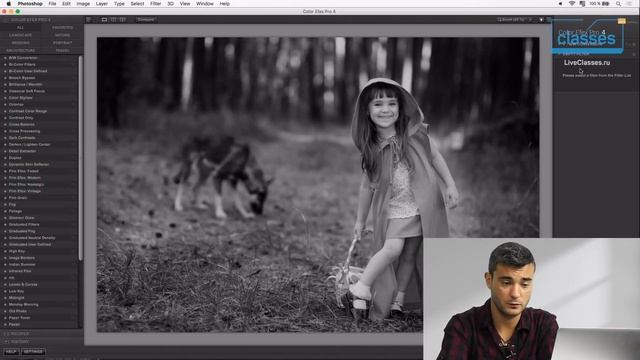
Task: Open the File menu
Action: pyautogui.click(x=52, y=4)
